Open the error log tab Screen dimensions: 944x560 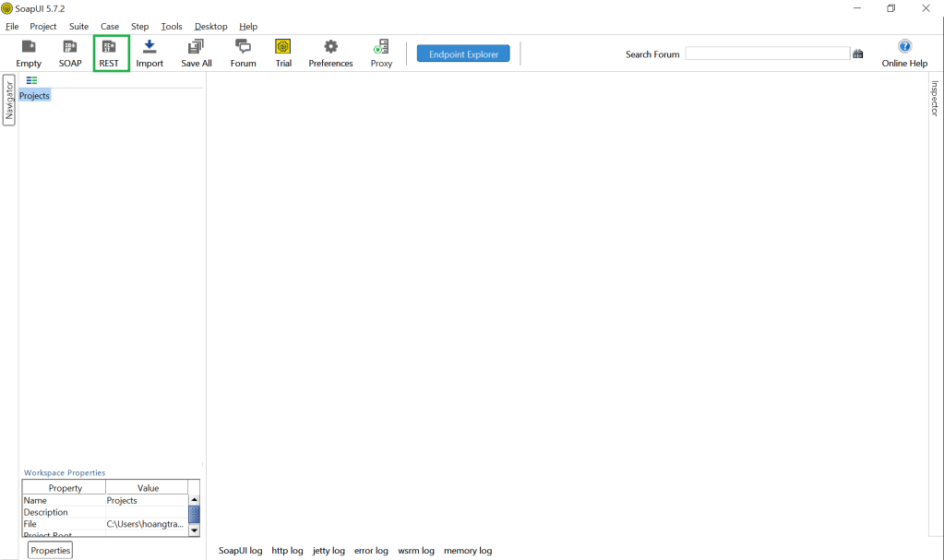point(371,551)
